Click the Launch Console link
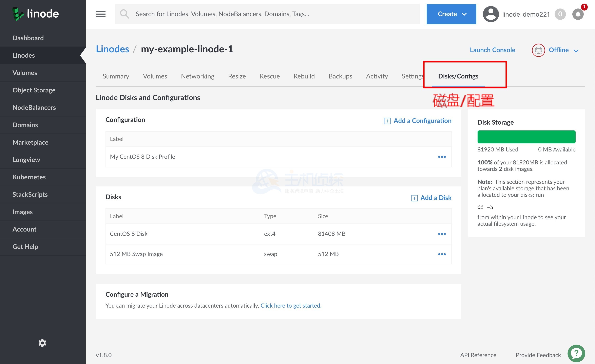This screenshot has height=364, width=595. pos(492,50)
